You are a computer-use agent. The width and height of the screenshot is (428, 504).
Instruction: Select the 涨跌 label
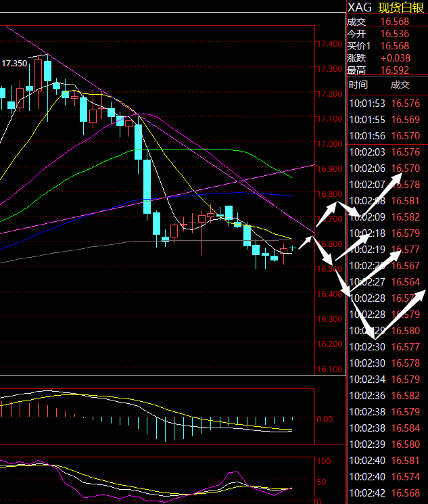356,58
